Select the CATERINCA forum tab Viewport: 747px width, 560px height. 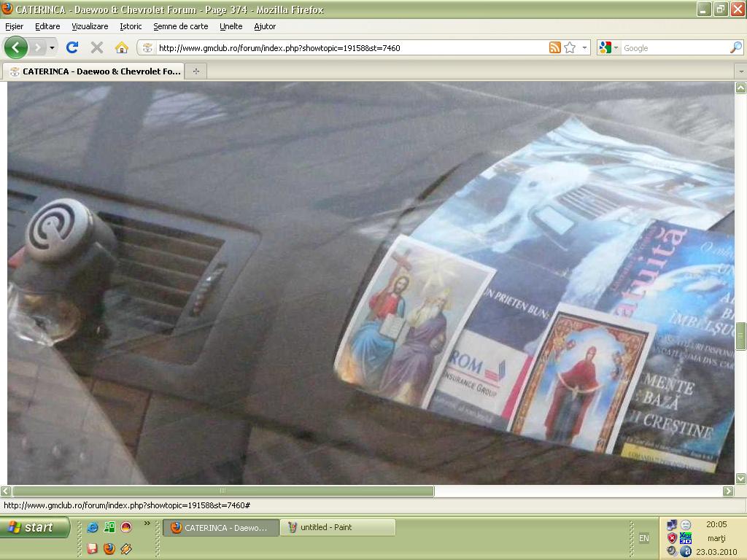point(95,71)
